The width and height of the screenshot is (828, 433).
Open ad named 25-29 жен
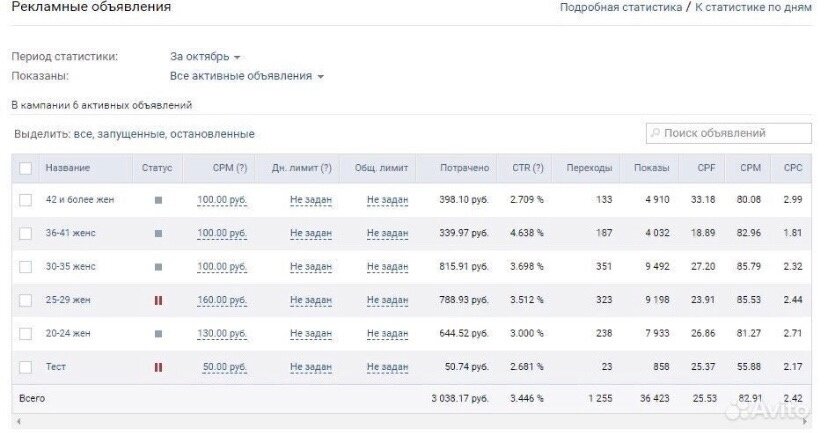pos(68,300)
